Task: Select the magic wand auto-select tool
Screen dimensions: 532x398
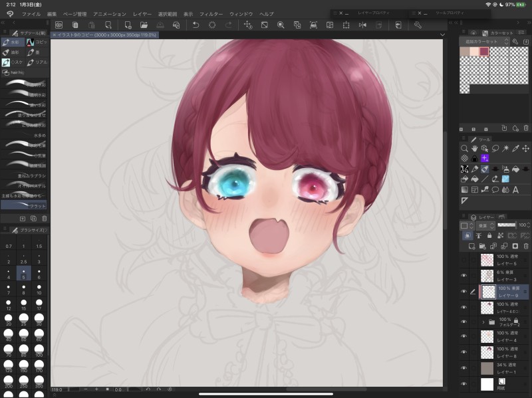Action: point(505,148)
